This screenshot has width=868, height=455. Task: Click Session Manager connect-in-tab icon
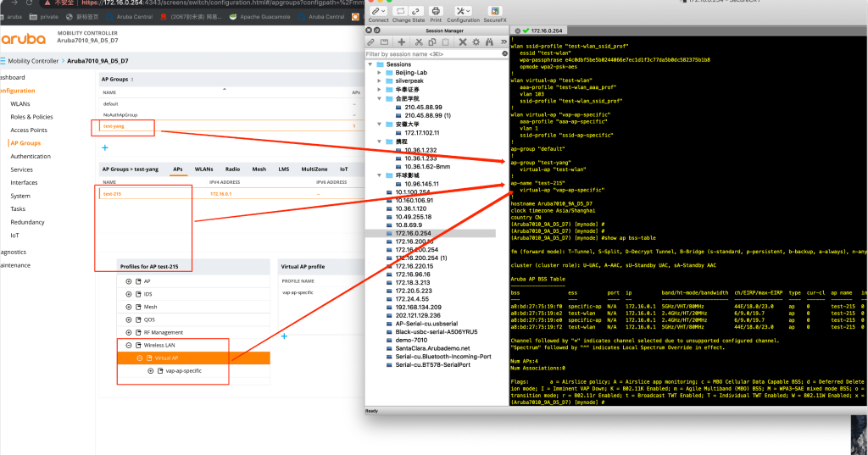pos(384,42)
